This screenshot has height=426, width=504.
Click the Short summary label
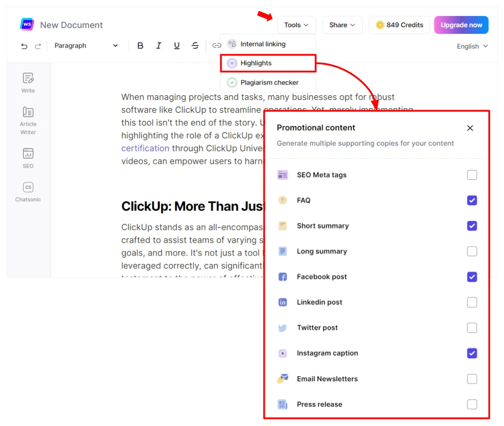(323, 226)
